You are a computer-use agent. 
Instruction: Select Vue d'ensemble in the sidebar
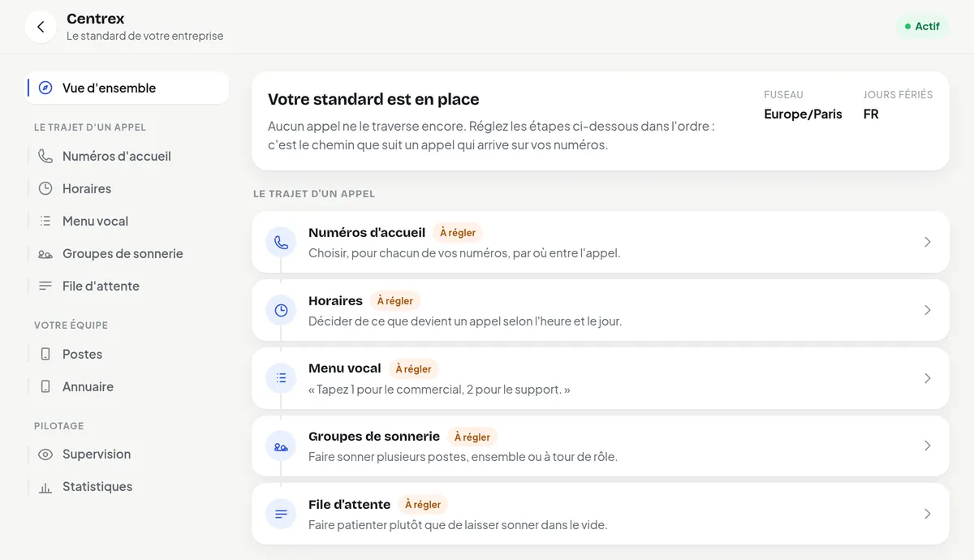[128, 88]
